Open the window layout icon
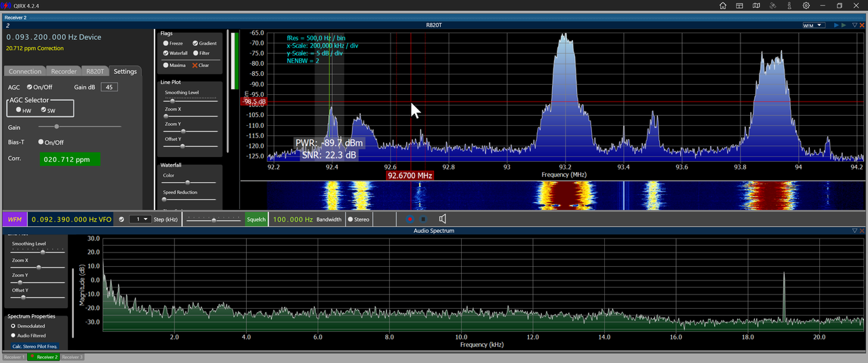 (x=740, y=5)
